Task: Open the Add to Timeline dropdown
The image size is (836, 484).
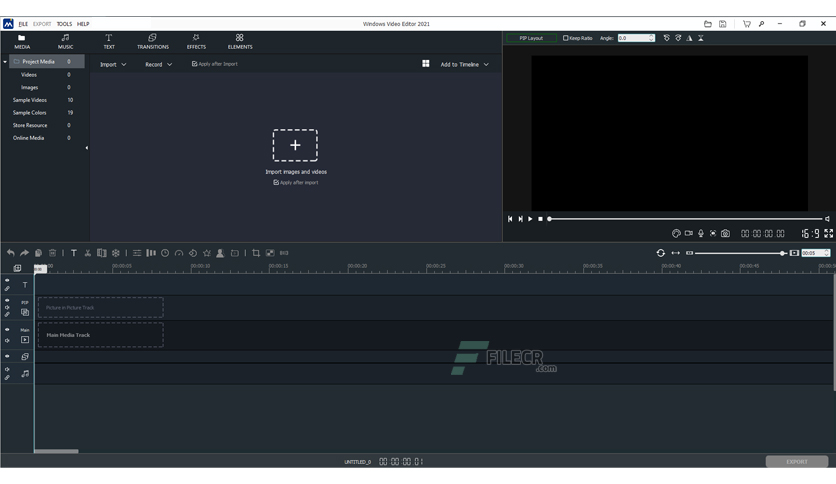Action: click(x=464, y=64)
